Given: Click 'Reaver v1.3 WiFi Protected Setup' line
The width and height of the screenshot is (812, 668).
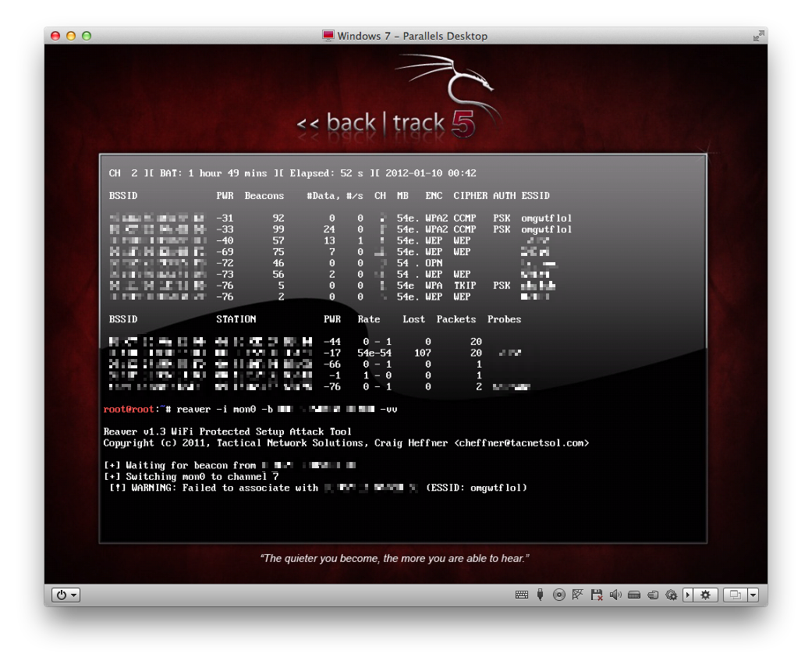Looking at the screenshot, I should coord(227,432).
